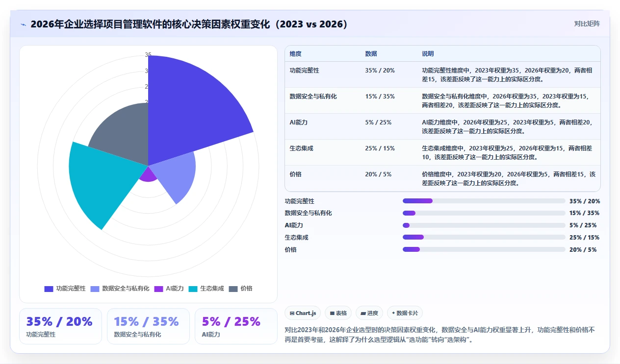Click the 对比矩阵 label in the header

587,24
